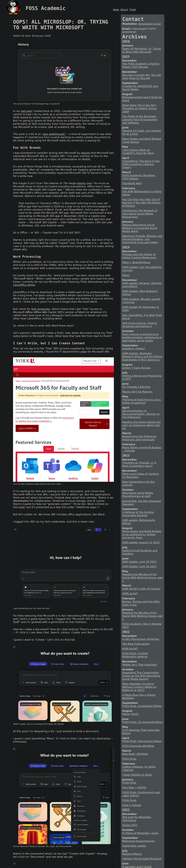Image resolution: width=186 pixels, height=868 pixels.
Task: Open archive post 'Oops! All Microslop'
Action: (141, 50)
